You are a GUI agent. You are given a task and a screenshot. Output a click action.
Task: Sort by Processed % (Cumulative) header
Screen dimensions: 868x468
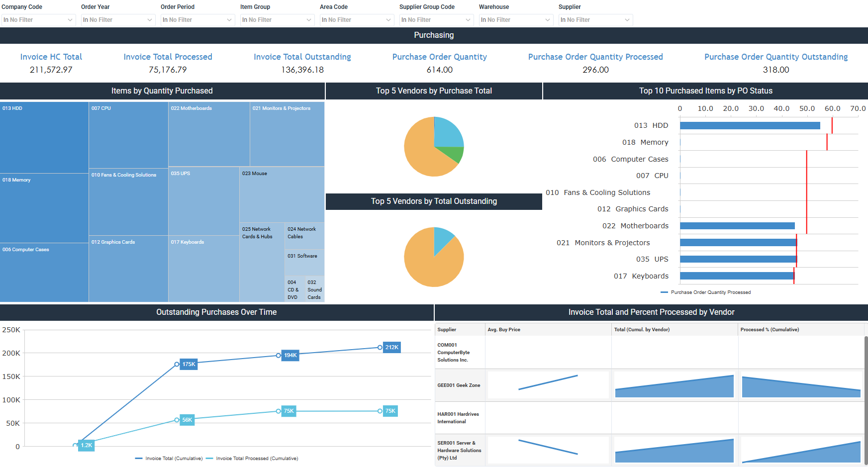[801, 330]
